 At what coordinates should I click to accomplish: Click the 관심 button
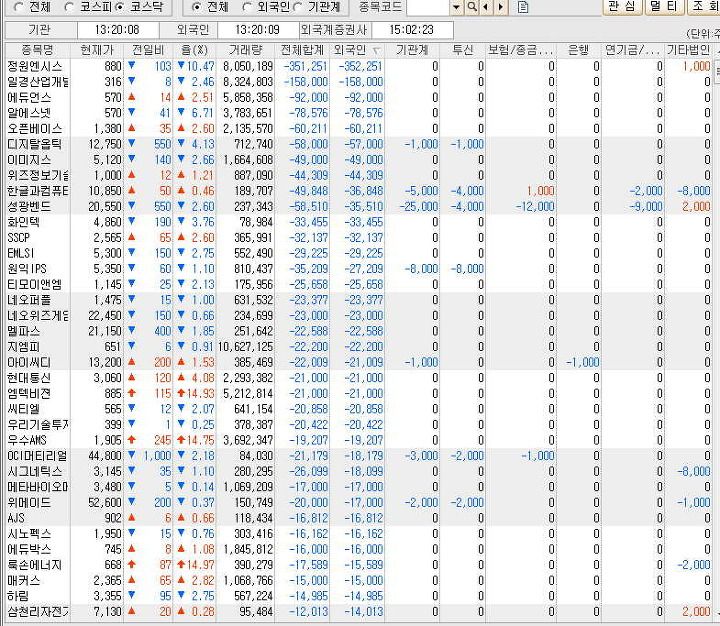point(622,7)
